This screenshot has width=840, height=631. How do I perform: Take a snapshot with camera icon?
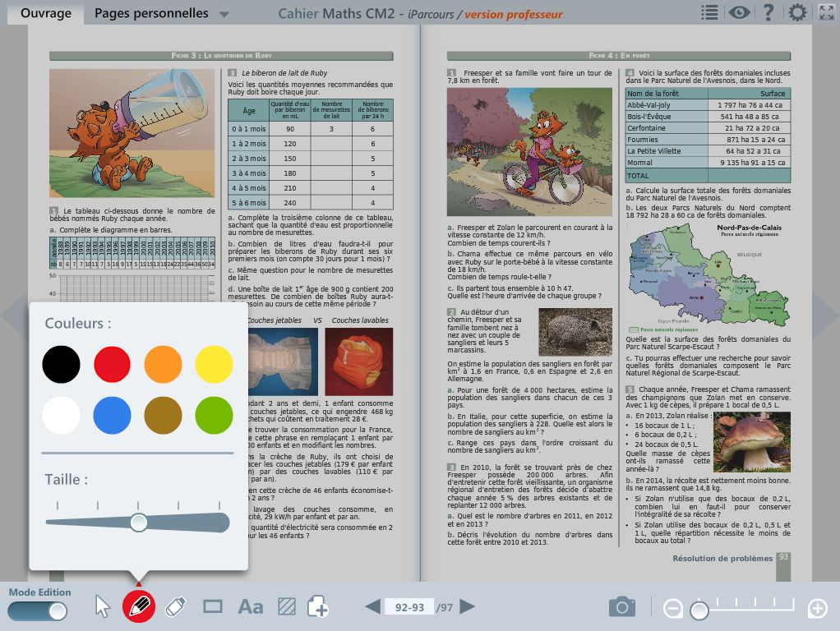coord(622,607)
